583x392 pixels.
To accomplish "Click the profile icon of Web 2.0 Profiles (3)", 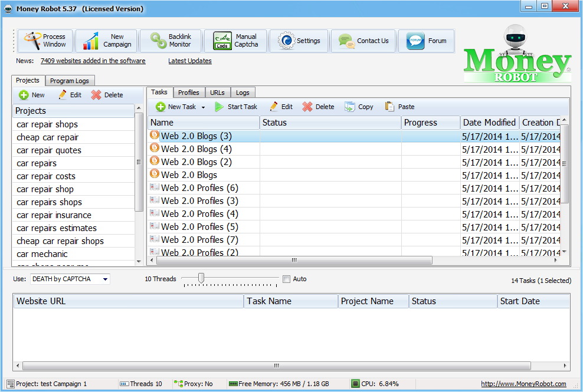I will [x=154, y=200].
